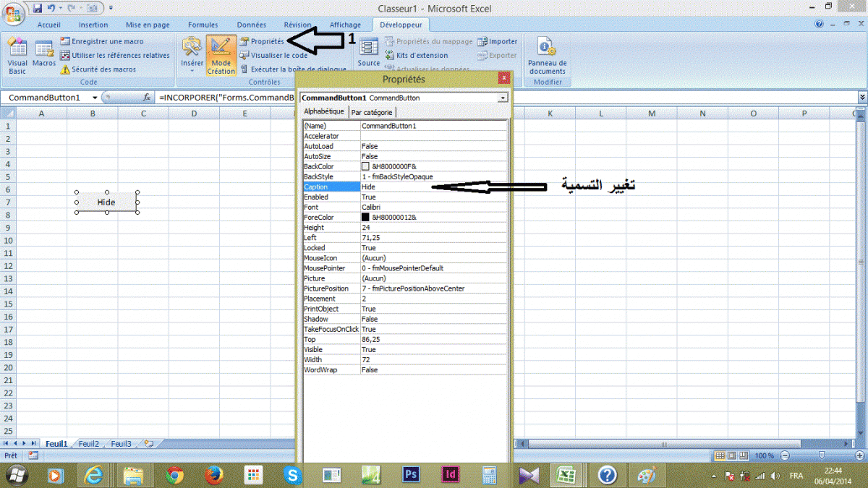Click Sécurité des macros warning icon
Screen dimensions: 868x488
[x=65, y=70]
